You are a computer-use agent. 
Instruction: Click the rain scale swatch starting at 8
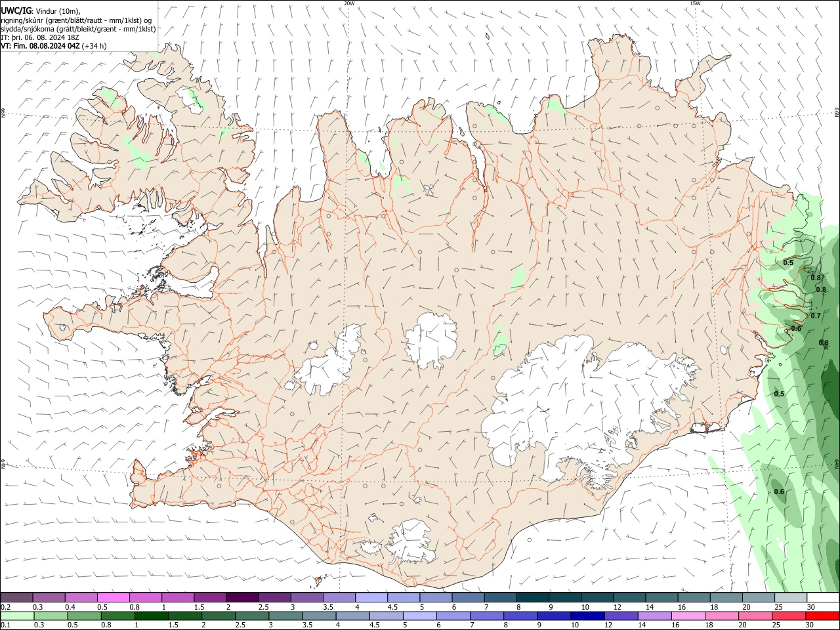522,616
